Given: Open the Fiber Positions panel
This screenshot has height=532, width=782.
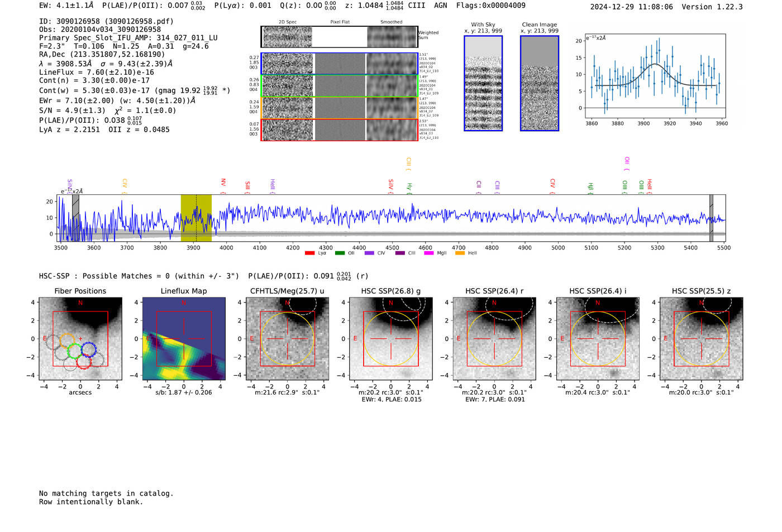Looking at the screenshot, I should [80, 339].
